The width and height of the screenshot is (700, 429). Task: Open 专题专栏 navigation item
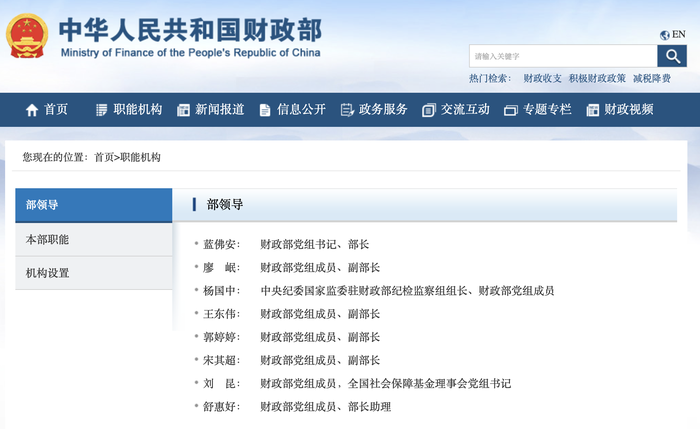tap(547, 109)
